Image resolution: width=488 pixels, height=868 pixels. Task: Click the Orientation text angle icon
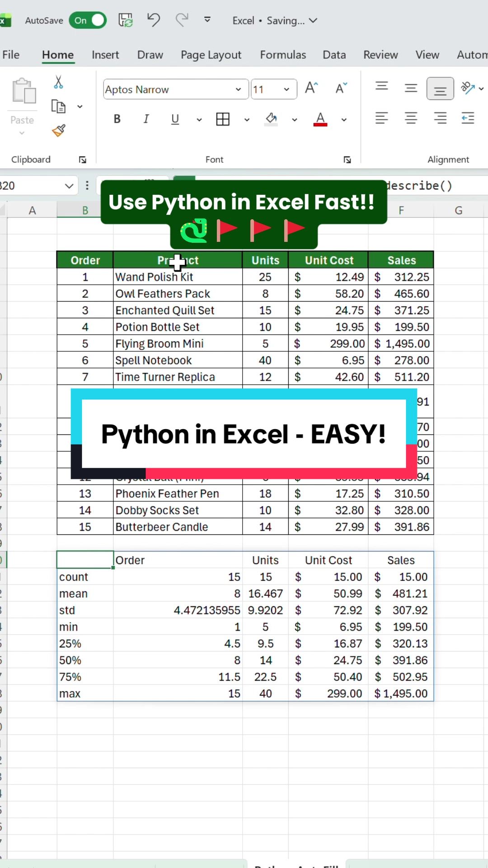pos(468,88)
